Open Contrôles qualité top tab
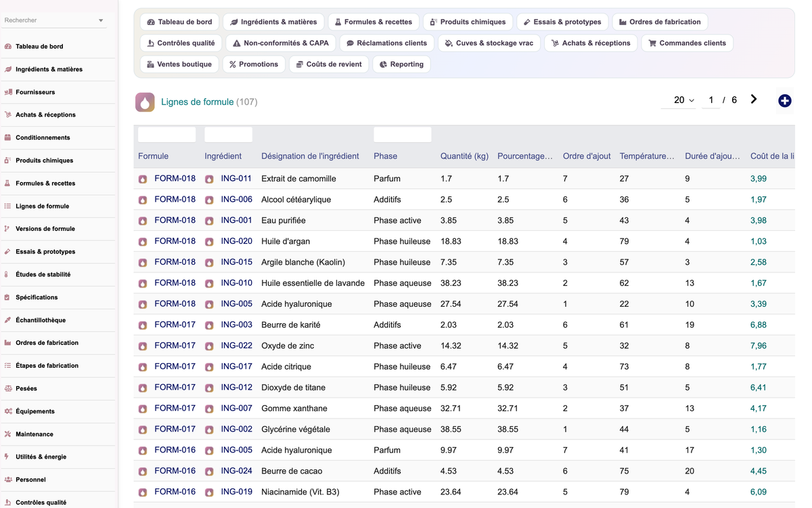Screen dimensions: 812x508 181,43
